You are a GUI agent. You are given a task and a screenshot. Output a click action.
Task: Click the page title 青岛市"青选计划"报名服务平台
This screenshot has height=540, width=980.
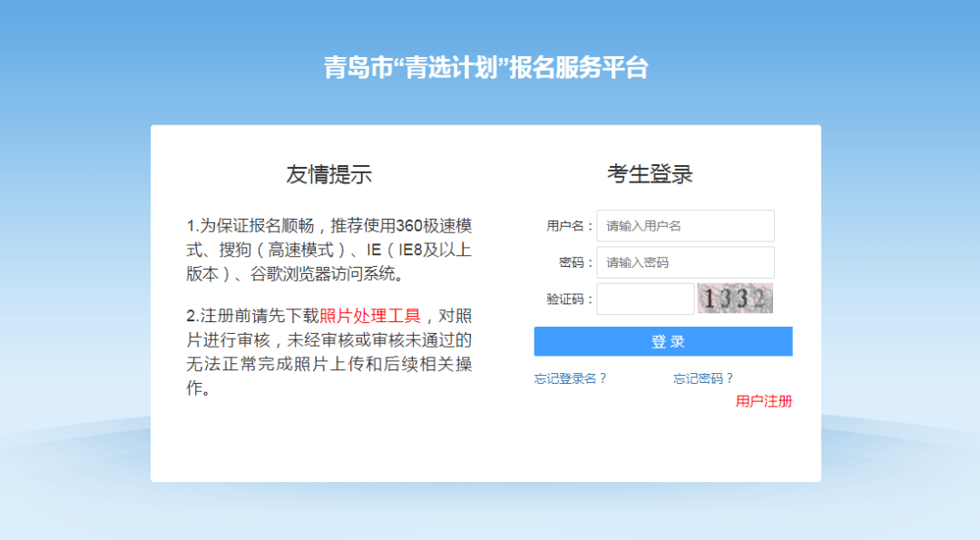(x=486, y=67)
